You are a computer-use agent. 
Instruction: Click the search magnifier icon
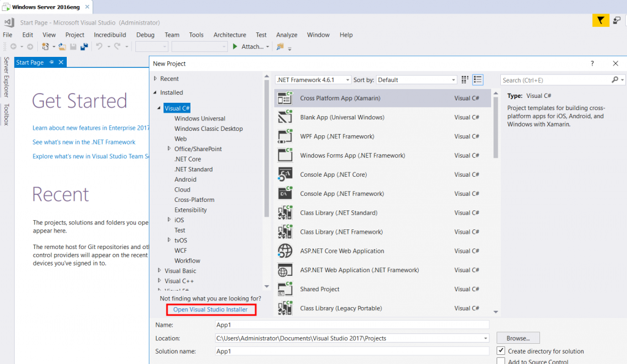coord(615,80)
